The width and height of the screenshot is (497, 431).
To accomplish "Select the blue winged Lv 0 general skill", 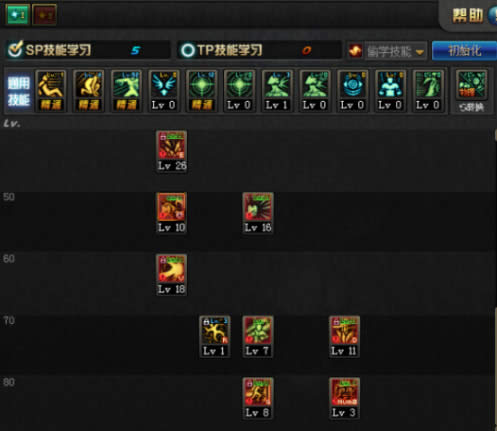I will [x=164, y=91].
